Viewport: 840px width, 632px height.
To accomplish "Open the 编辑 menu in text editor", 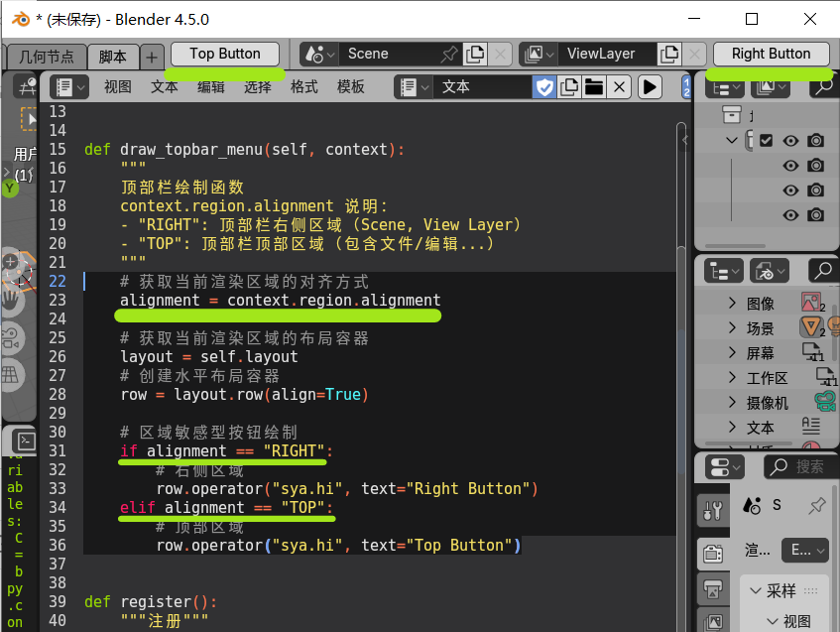I will [210, 87].
